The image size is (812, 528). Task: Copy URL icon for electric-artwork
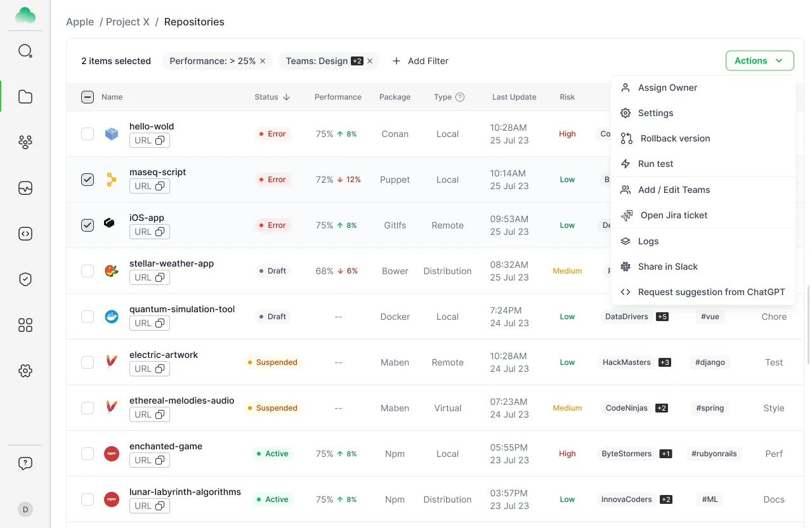pyautogui.click(x=160, y=369)
